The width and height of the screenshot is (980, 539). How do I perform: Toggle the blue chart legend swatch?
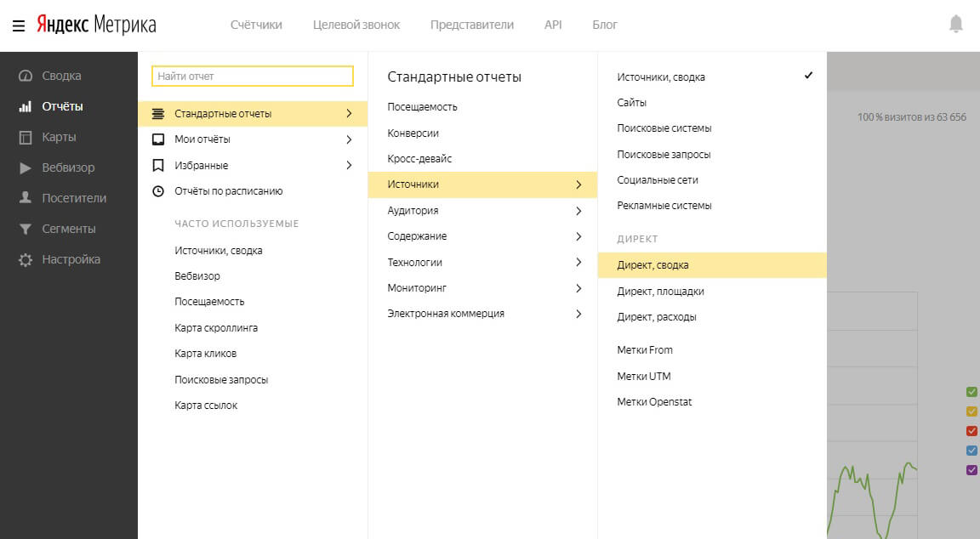[972, 451]
